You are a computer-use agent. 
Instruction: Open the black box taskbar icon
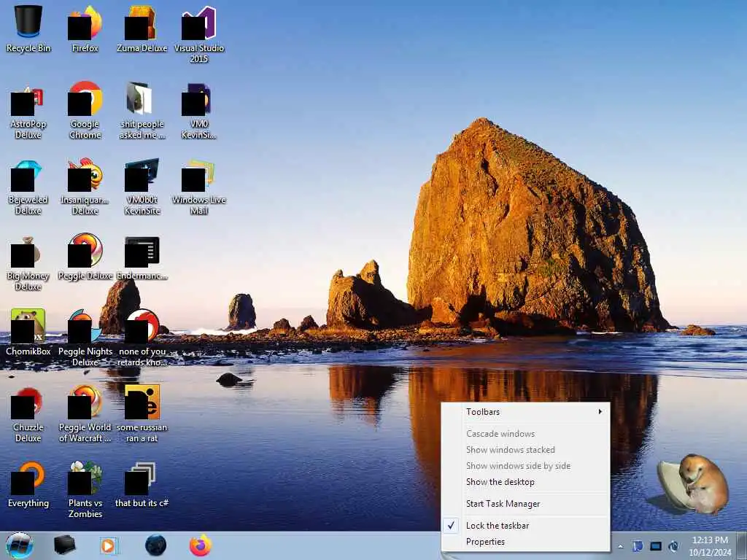(64, 545)
